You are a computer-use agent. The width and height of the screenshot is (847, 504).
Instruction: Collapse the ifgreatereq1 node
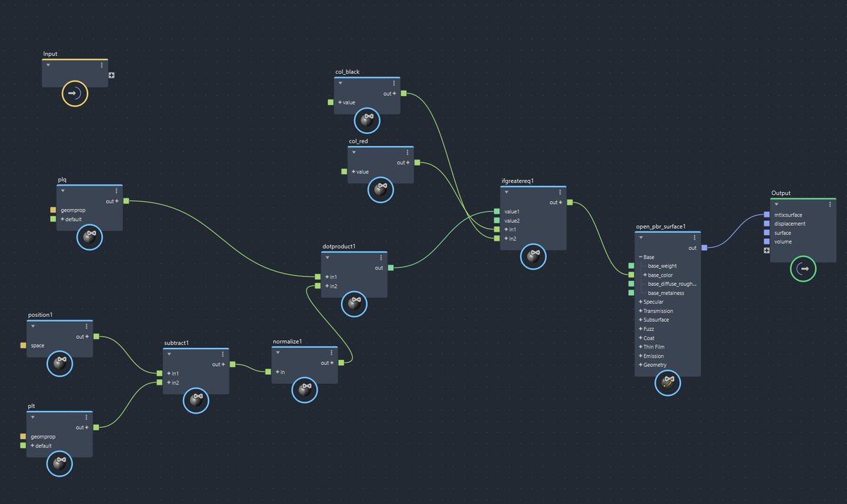pos(506,192)
